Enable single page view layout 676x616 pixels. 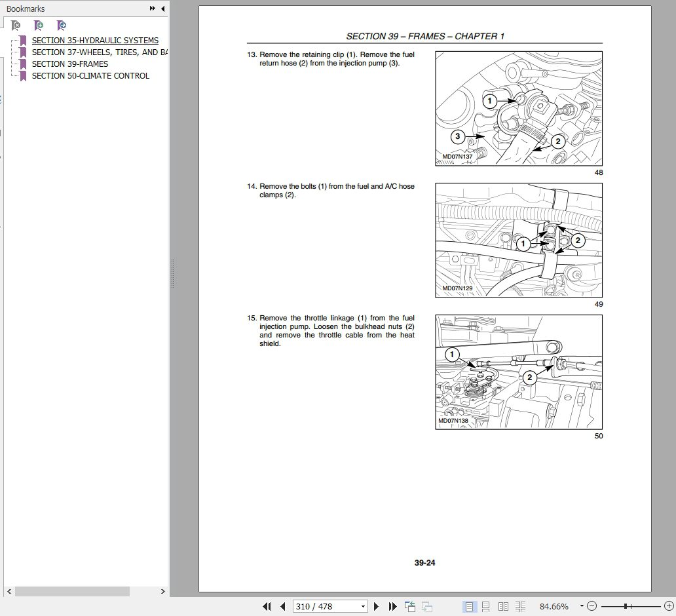(x=469, y=606)
